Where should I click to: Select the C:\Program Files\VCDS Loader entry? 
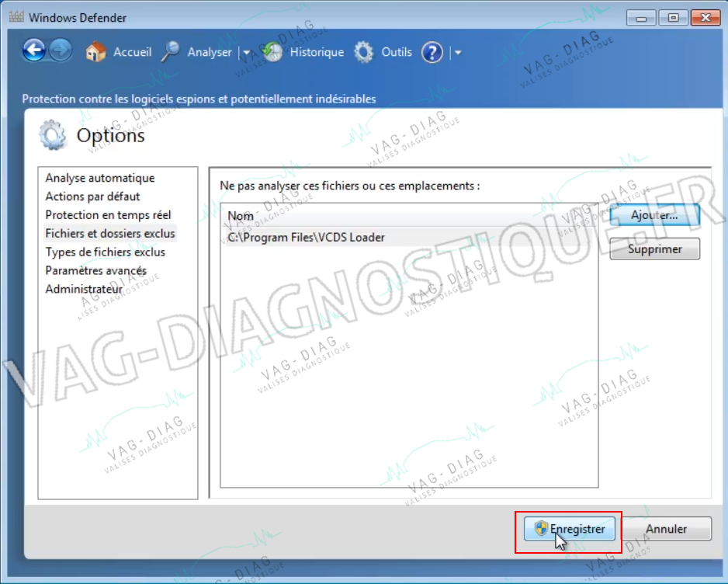pyautogui.click(x=409, y=238)
